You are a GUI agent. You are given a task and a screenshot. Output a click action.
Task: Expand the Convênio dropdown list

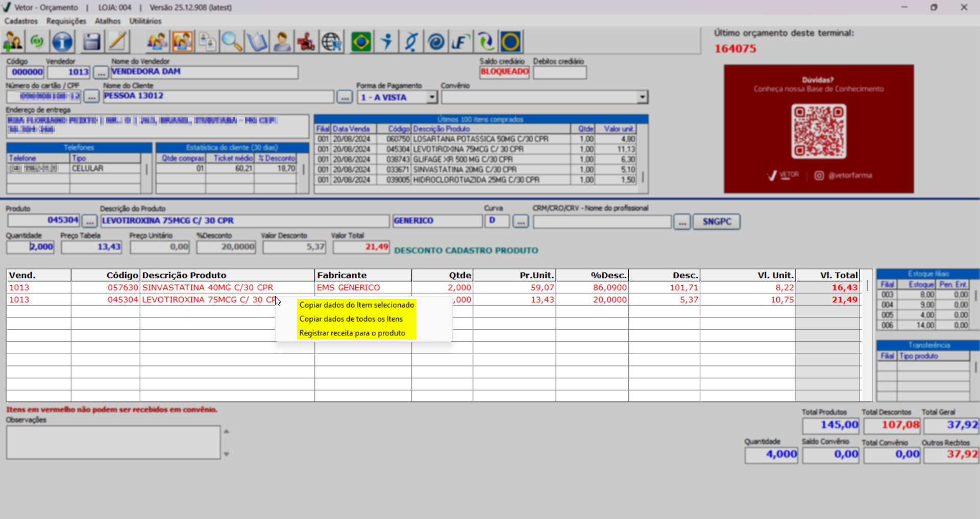coord(642,97)
